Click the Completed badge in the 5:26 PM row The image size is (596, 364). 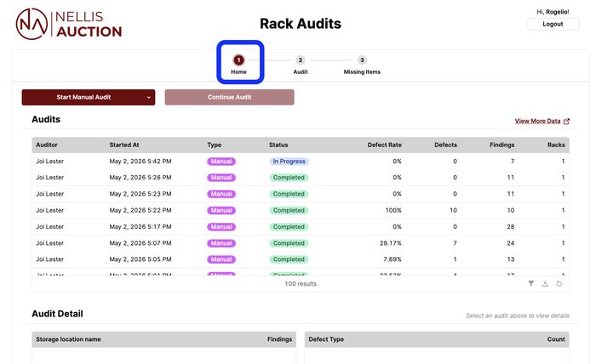(x=289, y=178)
